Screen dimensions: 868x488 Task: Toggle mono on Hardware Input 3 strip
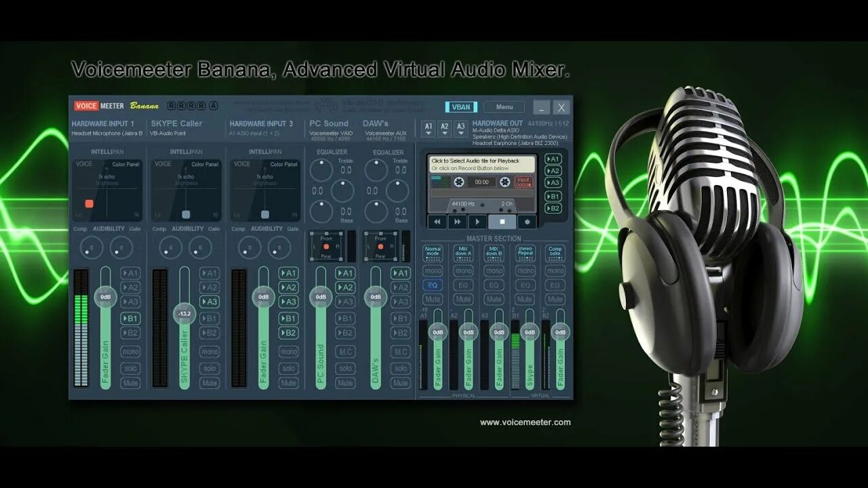[x=288, y=352]
